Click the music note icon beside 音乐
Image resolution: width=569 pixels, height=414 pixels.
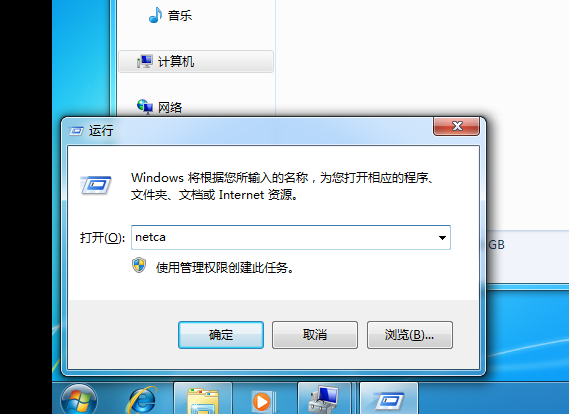(x=155, y=15)
